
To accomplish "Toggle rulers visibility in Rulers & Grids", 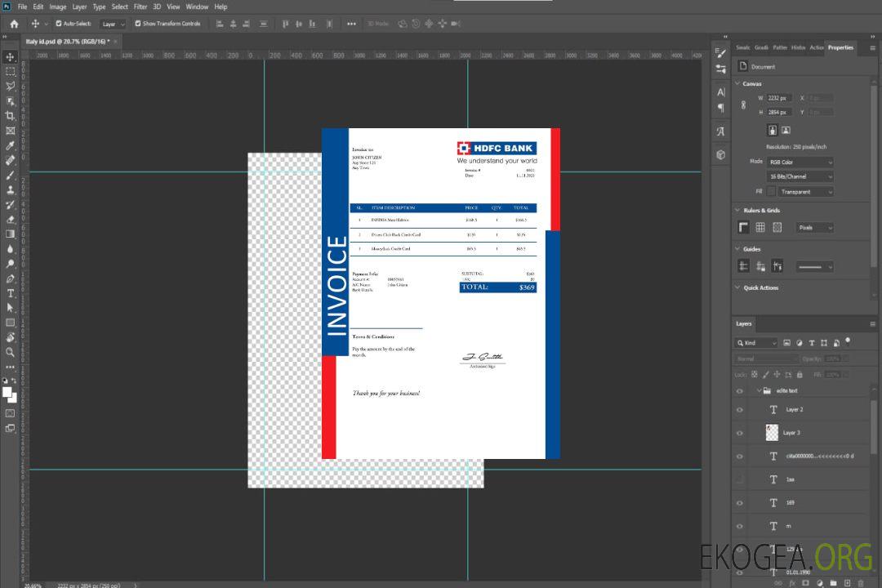I will point(744,227).
